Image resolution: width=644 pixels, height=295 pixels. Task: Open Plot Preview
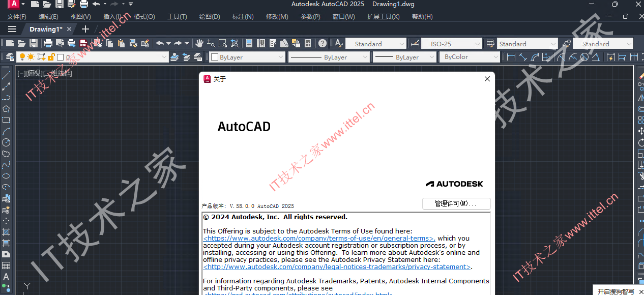pos(60,43)
